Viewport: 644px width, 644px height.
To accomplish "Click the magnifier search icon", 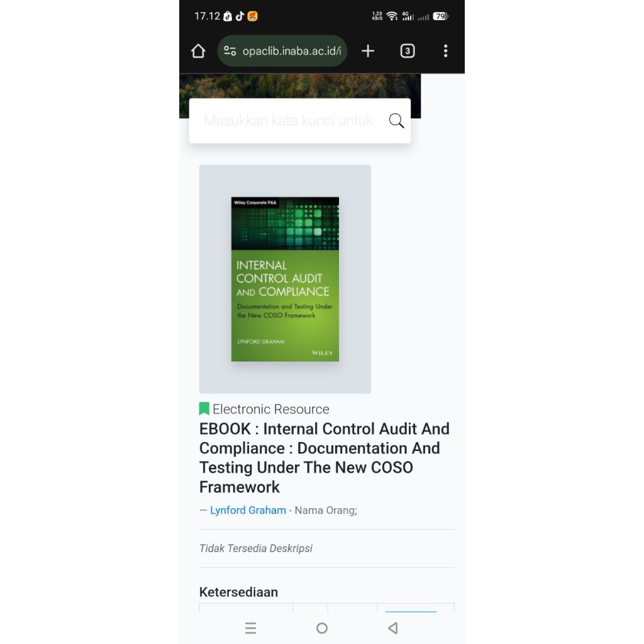I will pos(396,121).
